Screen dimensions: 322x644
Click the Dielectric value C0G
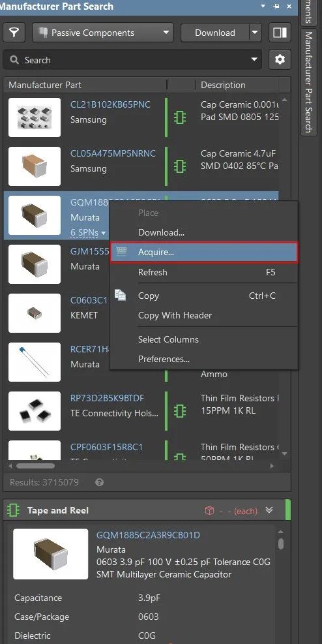click(147, 636)
